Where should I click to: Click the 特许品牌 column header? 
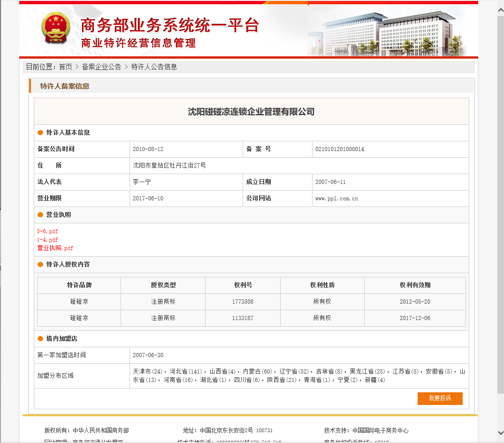pyautogui.click(x=79, y=285)
